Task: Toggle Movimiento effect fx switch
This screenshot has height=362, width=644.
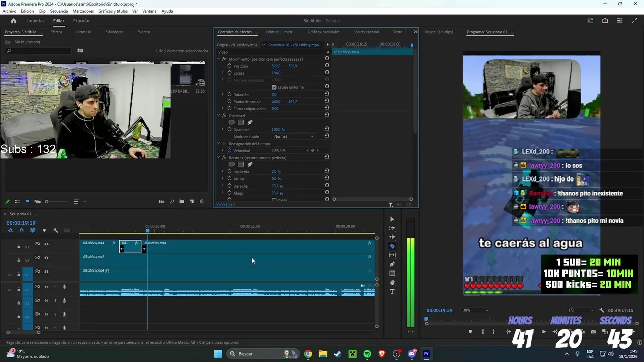Action: pyautogui.click(x=224, y=59)
